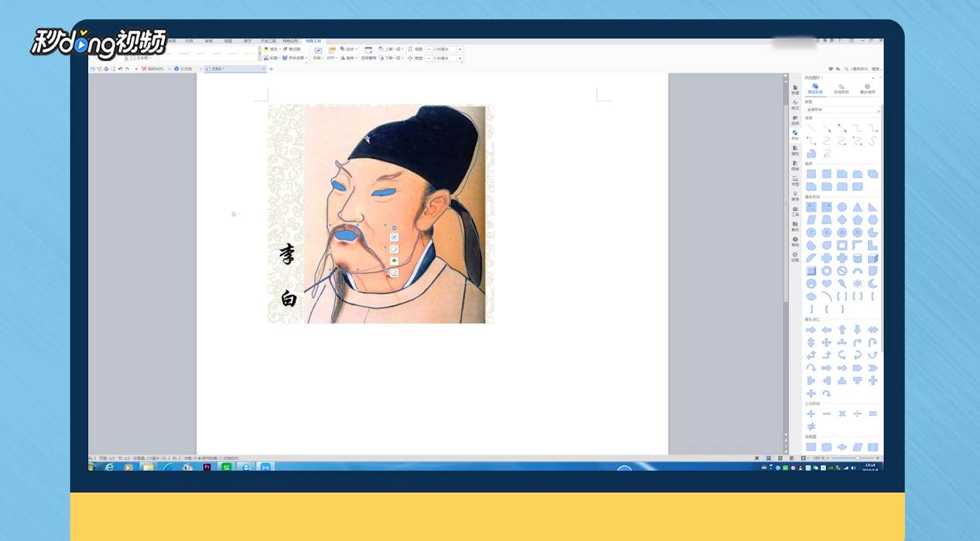Switch to the 开发工具 ribbon tab
Screen dimensions: 980x541
[x=268, y=41]
